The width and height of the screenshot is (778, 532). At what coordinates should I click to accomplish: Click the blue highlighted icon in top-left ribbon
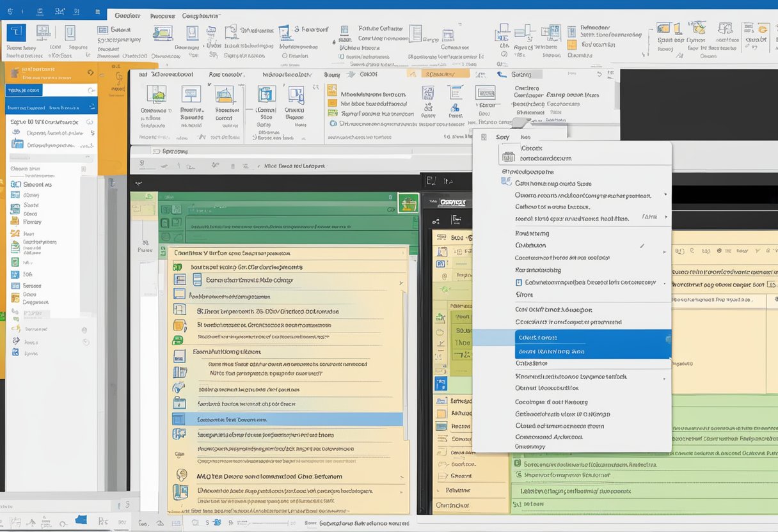click(15, 33)
